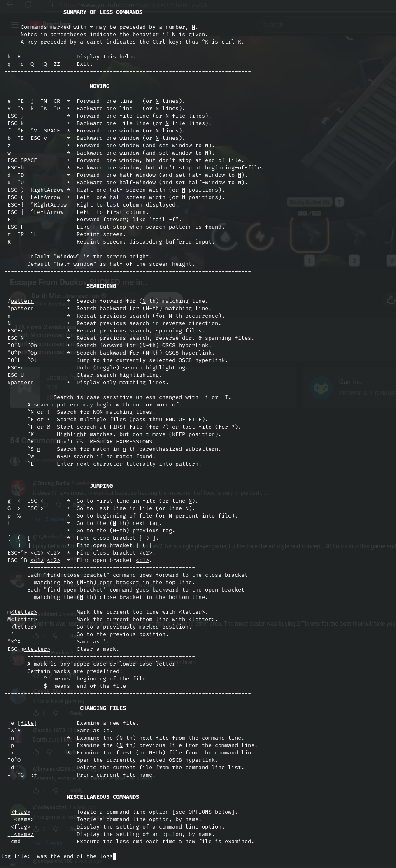Click the browser back arrow behind terminal

10,5
